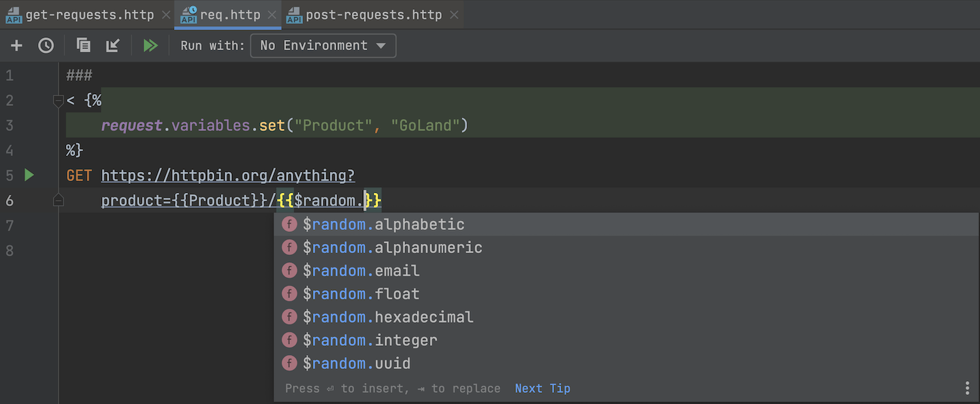This screenshot has width=980, height=404.
Task: Collapse the pre-request script fold at line 2
Action: pos(58,101)
